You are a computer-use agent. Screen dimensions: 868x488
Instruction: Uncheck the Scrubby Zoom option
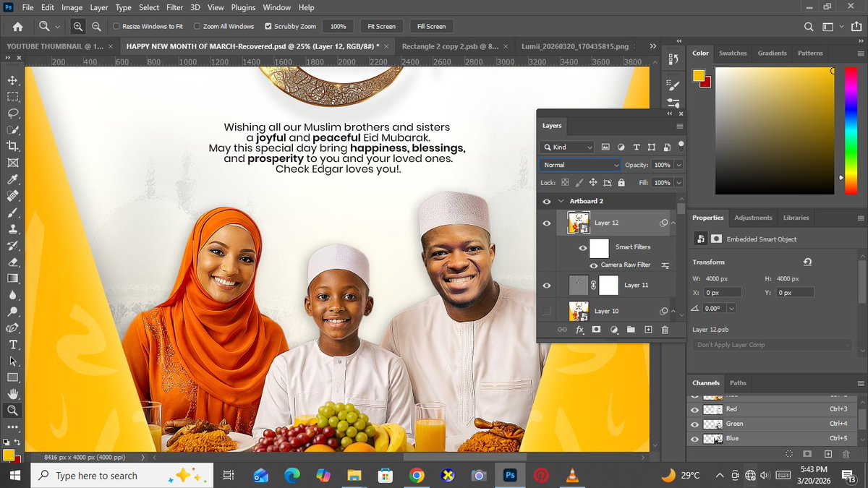tap(268, 26)
